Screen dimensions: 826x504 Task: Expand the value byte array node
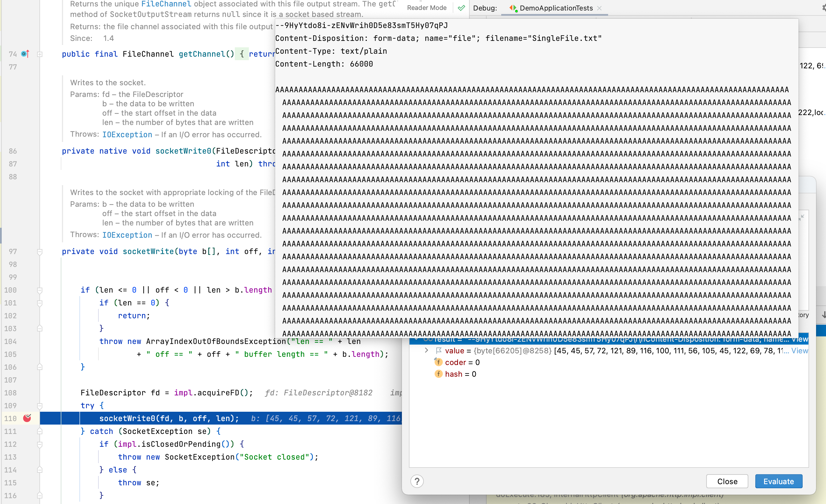426,350
